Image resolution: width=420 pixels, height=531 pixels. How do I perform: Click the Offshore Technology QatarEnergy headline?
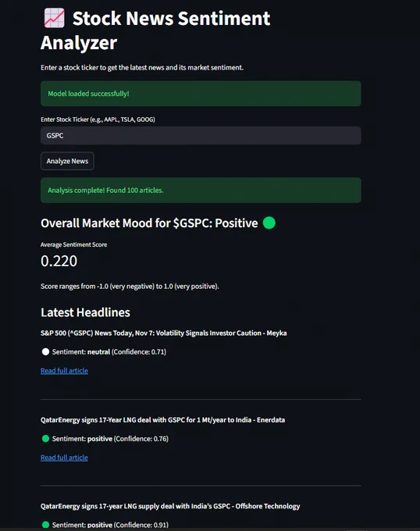coord(170,506)
